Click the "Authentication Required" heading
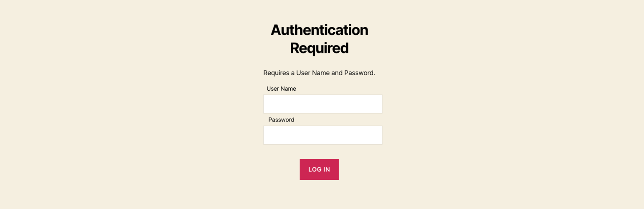644x209 pixels. (319, 39)
